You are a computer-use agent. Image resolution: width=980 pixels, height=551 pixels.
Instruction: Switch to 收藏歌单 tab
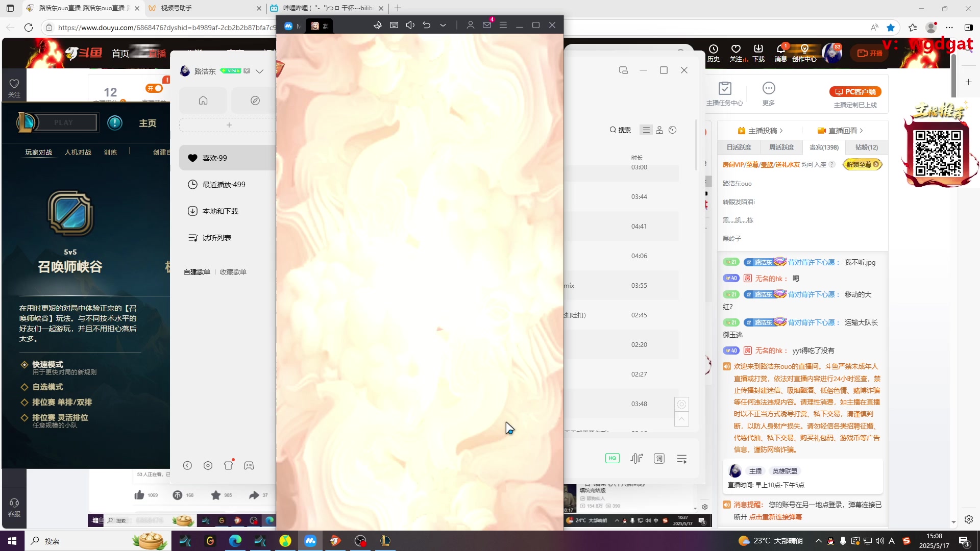tap(233, 272)
